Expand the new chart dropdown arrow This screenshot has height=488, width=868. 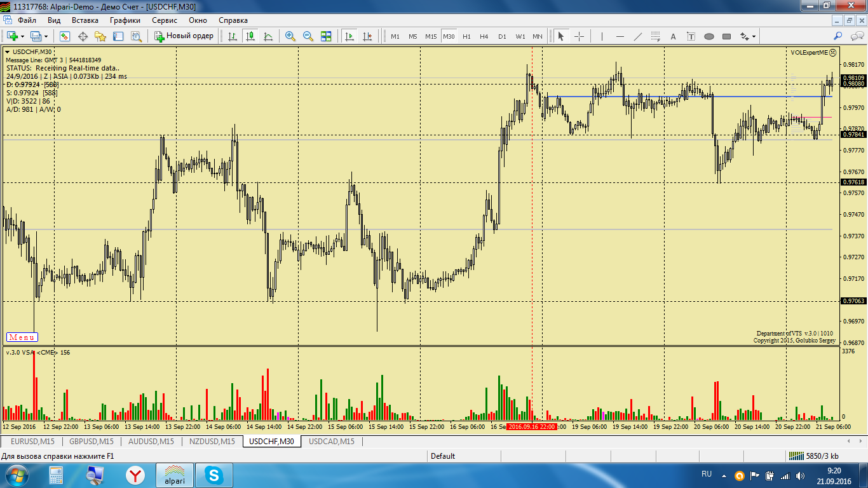coord(22,36)
